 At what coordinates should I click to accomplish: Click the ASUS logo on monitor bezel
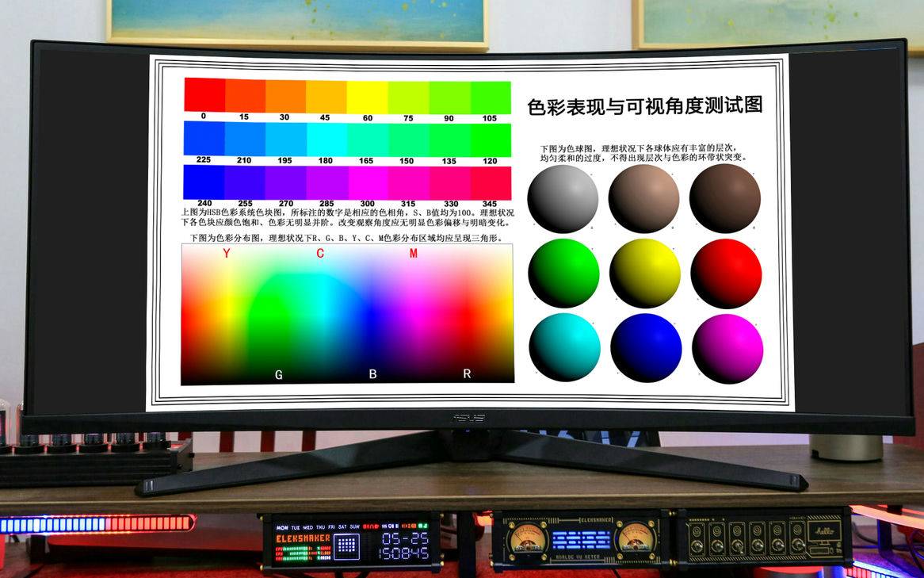click(x=468, y=418)
